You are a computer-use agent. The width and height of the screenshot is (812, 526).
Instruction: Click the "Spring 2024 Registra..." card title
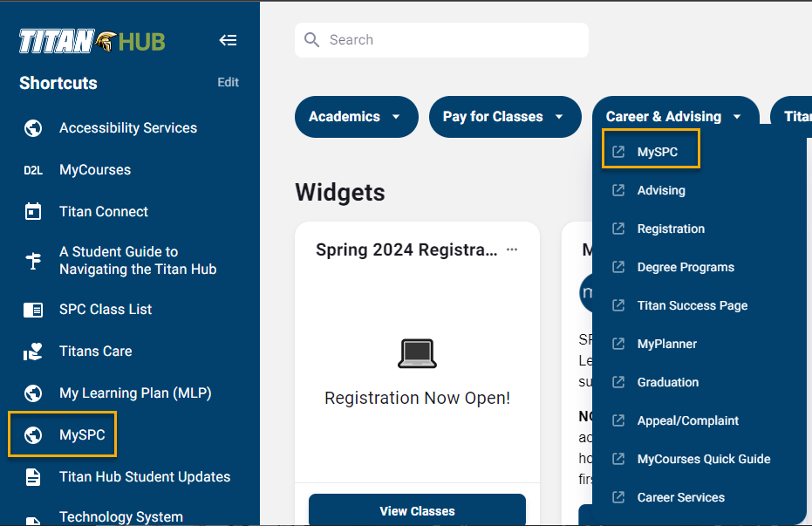406,249
